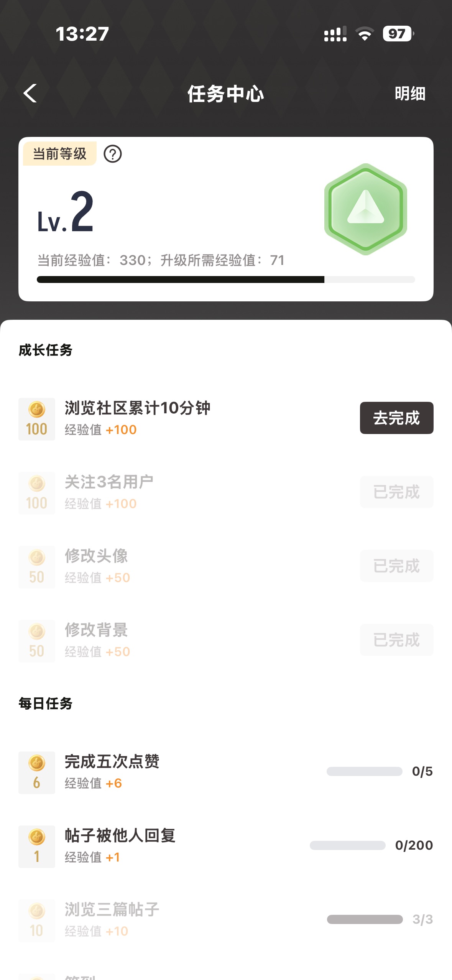Tap the level experience progress bar
Image resolution: width=452 pixels, height=980 pixels.
pyautogui.click(x=225, y=280)
